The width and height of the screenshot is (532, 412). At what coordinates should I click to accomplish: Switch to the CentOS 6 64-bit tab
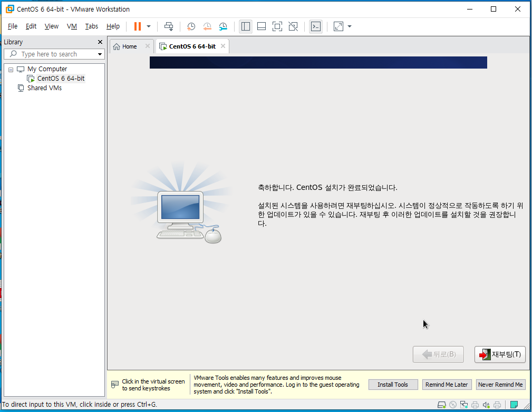(x=192, y=46)
